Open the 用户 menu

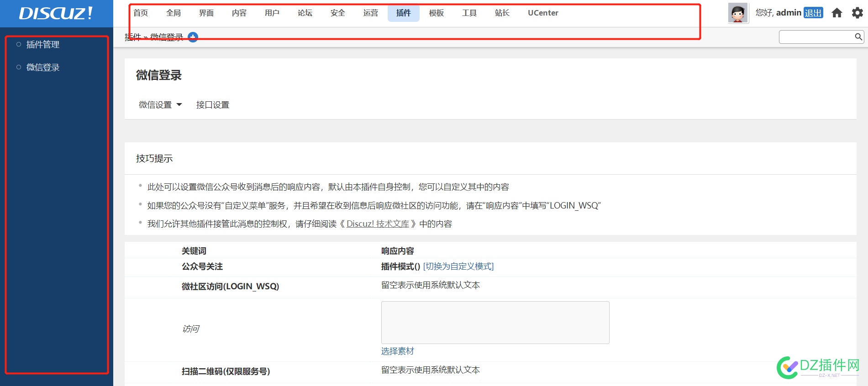(x=272, y=13)
